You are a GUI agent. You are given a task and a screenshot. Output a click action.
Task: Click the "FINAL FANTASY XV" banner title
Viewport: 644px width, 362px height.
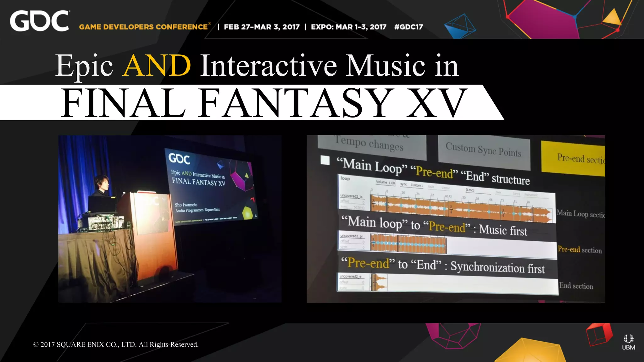264,103
